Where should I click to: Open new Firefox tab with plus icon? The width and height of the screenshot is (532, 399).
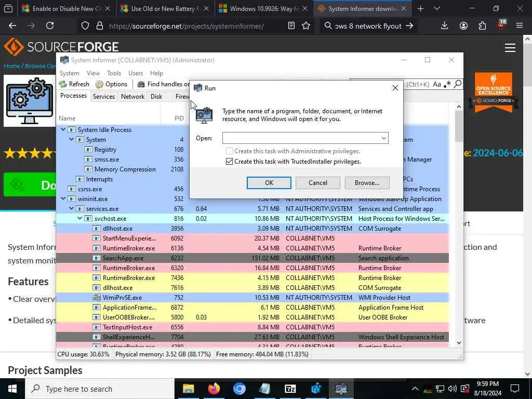coord(420,8)
